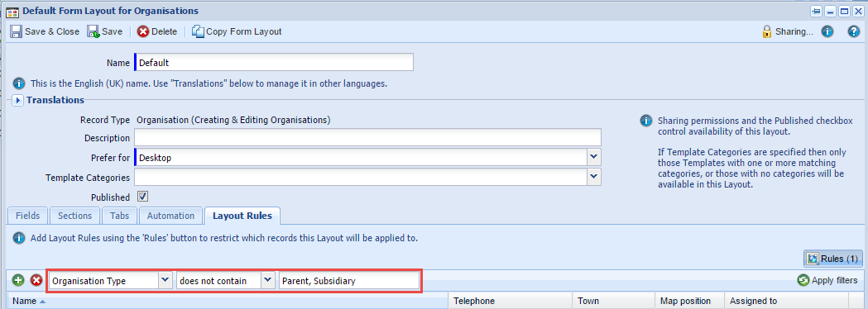Image resolution: width=868 pixels, height=309 pixels.
Task: Open the 'does not contain' operator dropdown
Action: [268, 280]
